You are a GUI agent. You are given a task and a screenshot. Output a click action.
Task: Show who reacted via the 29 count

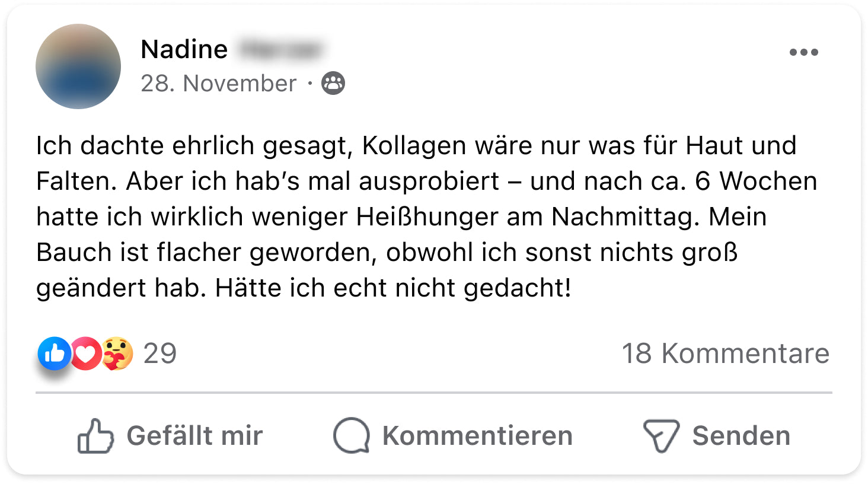160,354
